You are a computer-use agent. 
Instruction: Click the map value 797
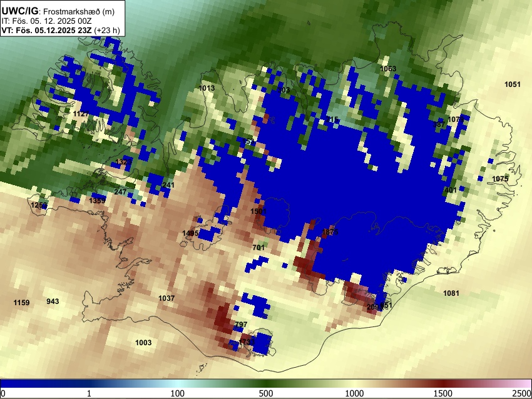pos(241,325)
